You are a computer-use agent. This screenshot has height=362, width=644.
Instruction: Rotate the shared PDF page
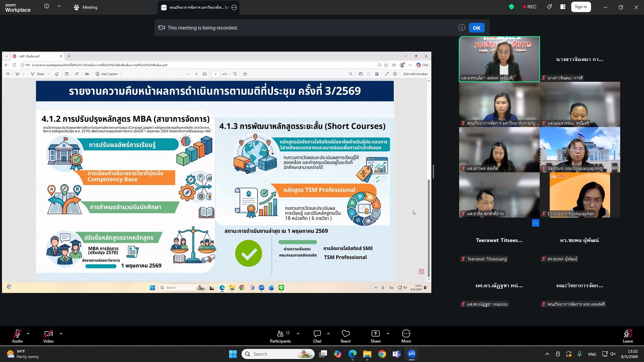235,74
